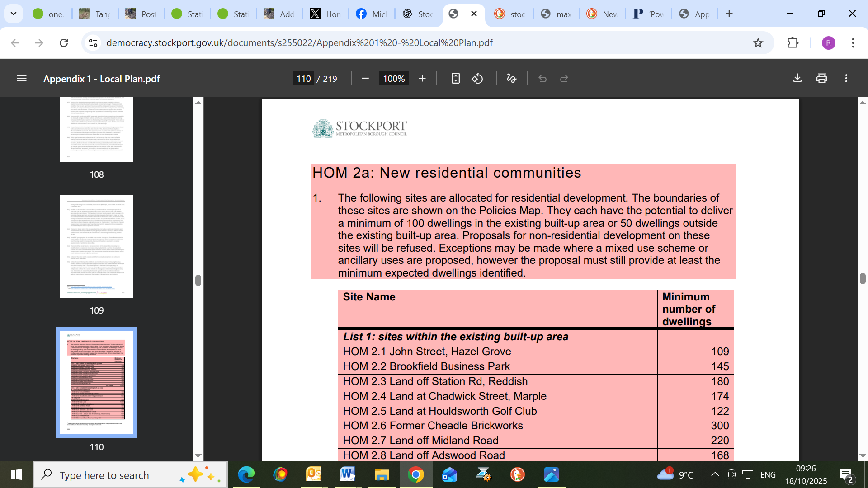The height and width of the screenshot is (488, 868).
Task: Show hidden system tray icons
Action: (715, 474)
